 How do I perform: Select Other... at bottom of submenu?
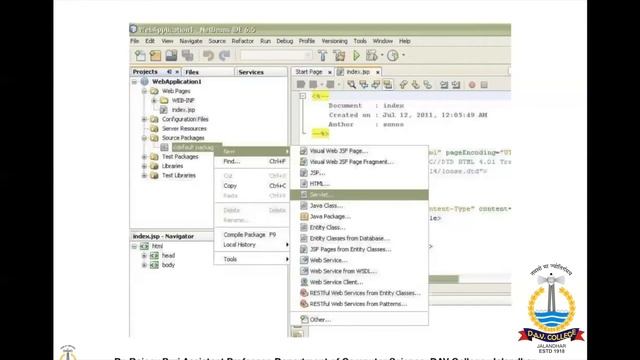pos(359,320)
